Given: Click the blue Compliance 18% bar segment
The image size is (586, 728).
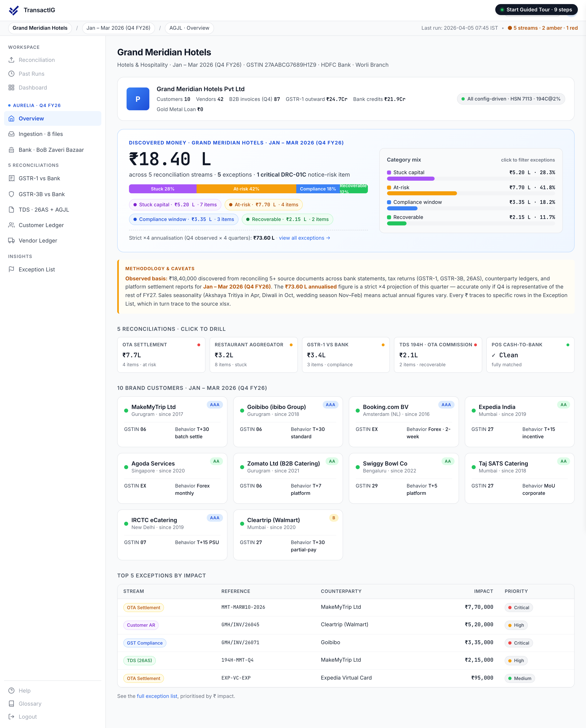Looking at the screenshot, I should click(318, 189).
